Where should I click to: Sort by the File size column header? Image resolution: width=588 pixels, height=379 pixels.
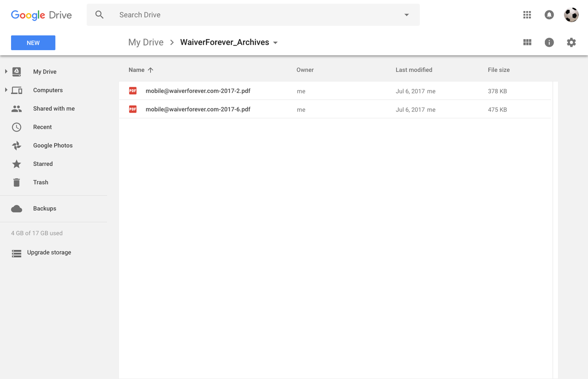(499, 70)
